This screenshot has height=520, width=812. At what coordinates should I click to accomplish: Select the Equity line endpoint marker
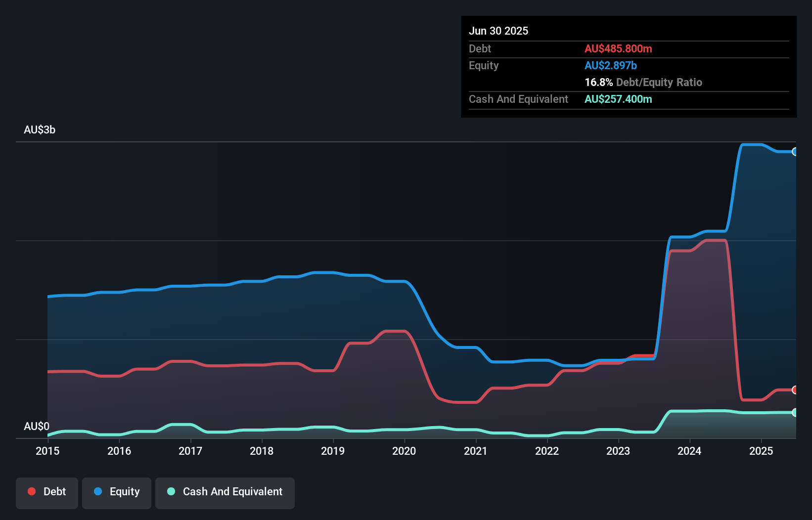[795, 152]
